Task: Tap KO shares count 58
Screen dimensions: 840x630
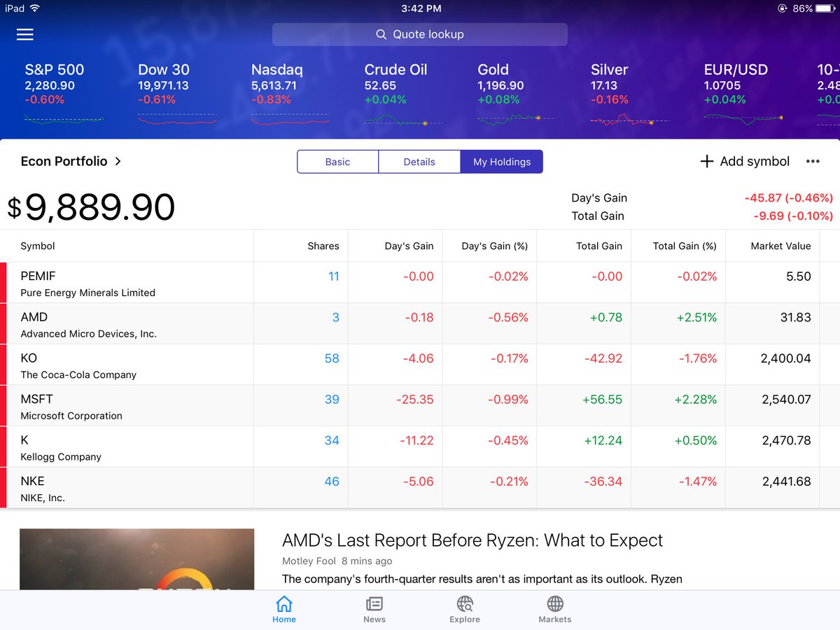Action: (x=332, y=358)
